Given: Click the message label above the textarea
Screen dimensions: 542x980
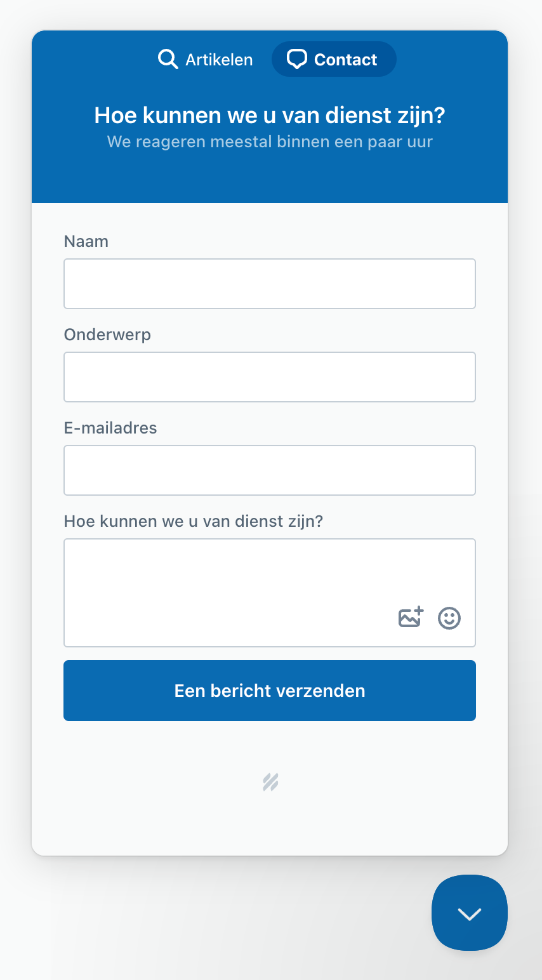Looking at the screenshot, I should (x=194, y=521).
